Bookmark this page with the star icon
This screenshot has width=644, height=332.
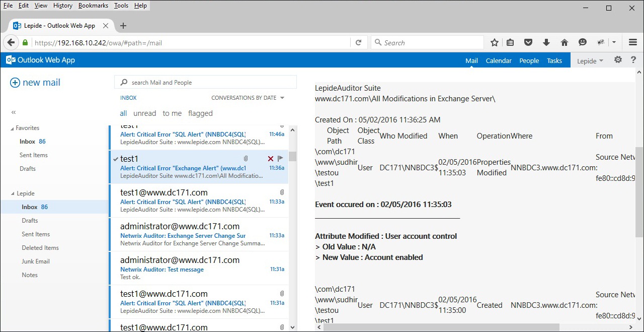tap(494, 42)
